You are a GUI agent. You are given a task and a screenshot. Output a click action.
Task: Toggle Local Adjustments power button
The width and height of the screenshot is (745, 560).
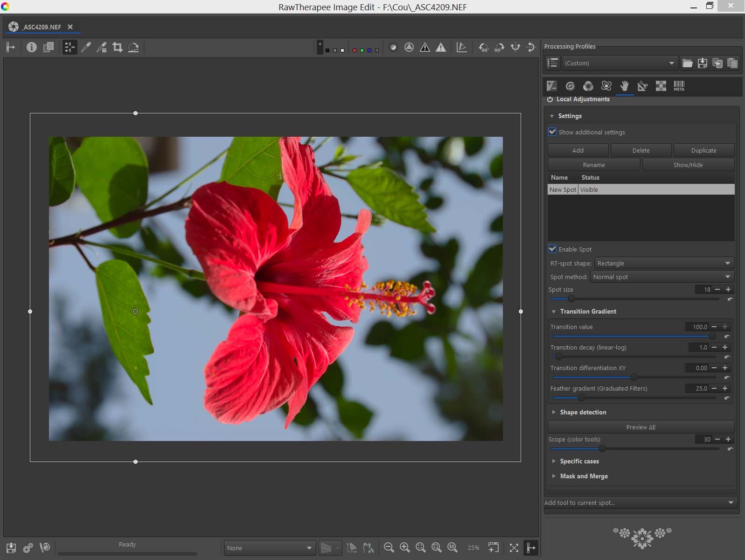(550, 99)
